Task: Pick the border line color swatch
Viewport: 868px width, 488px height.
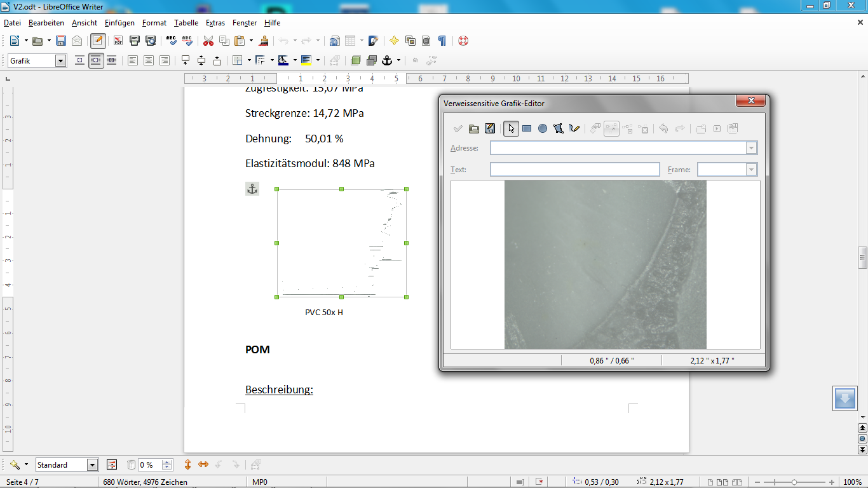Action: click(283, 61)
